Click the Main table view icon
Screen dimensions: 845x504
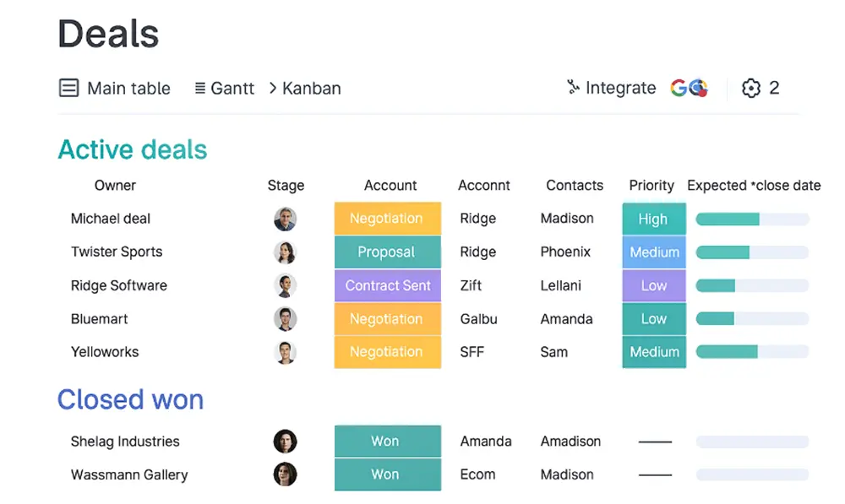(x=68, y=88)
